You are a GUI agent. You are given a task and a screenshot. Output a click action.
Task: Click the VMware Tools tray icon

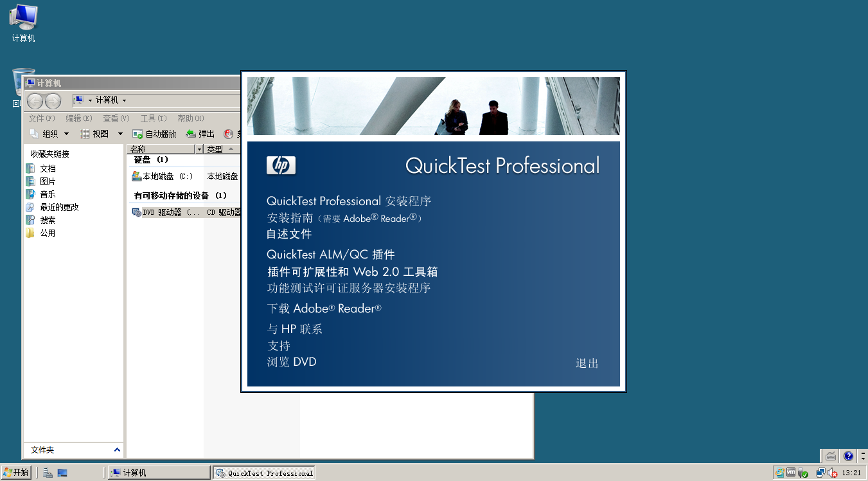tap(791, 473)
